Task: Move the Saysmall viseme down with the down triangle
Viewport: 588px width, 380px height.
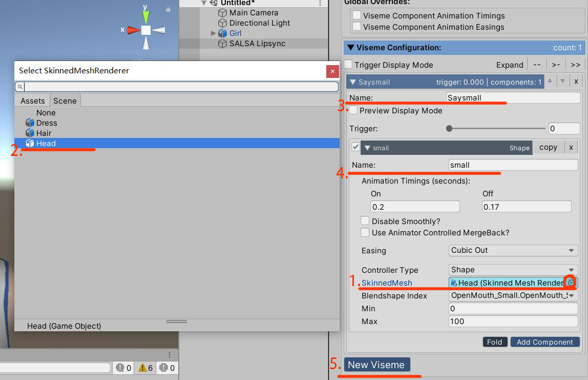Action: point(562,81)
